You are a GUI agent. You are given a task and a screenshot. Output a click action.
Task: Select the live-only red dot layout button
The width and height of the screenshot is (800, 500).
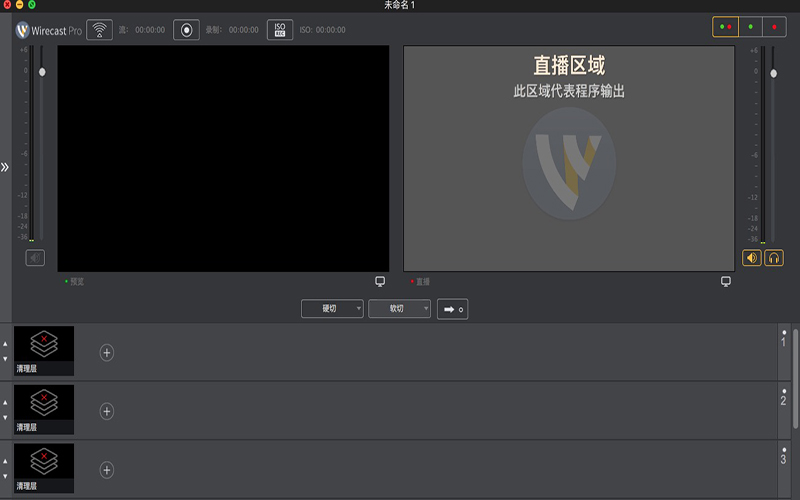pos(774,27)
